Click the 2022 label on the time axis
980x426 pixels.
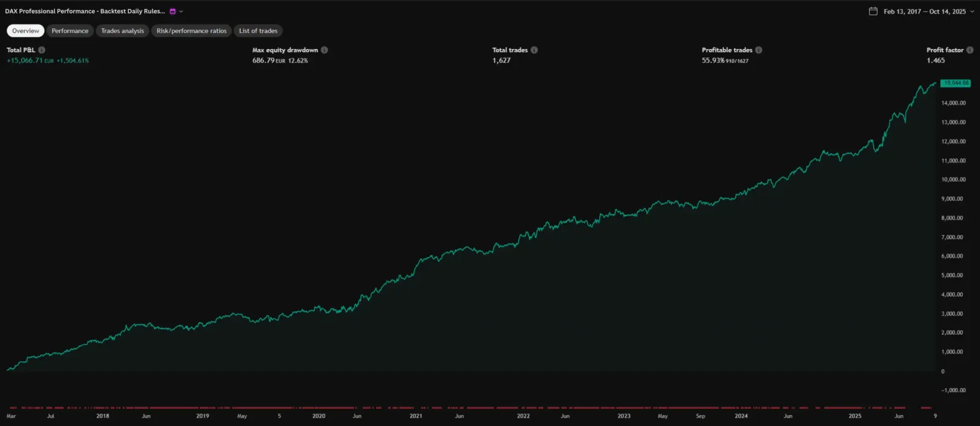pos(524,416)
